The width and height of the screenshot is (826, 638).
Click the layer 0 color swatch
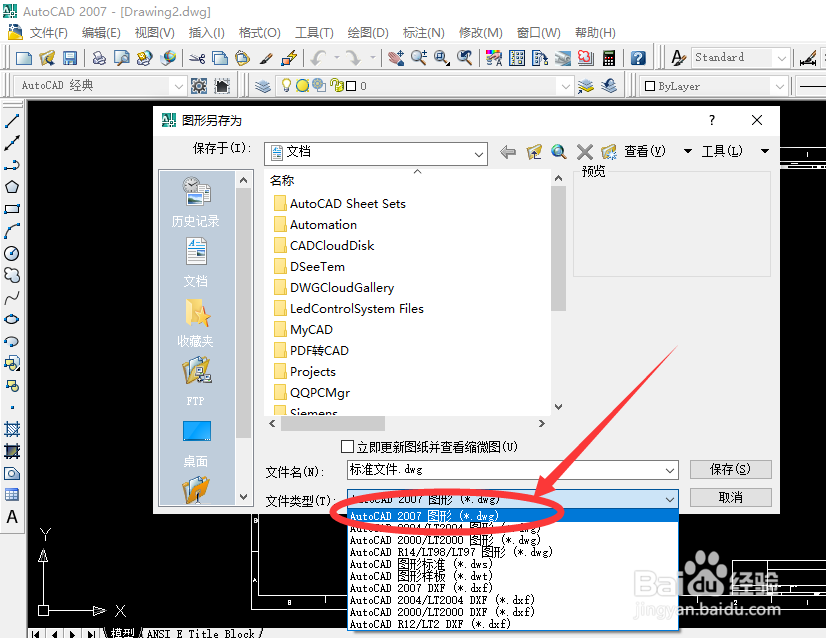point(351,86)
